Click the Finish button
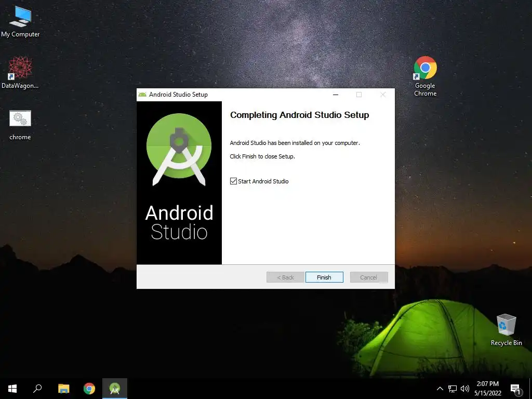 click(x=324, y=277)
